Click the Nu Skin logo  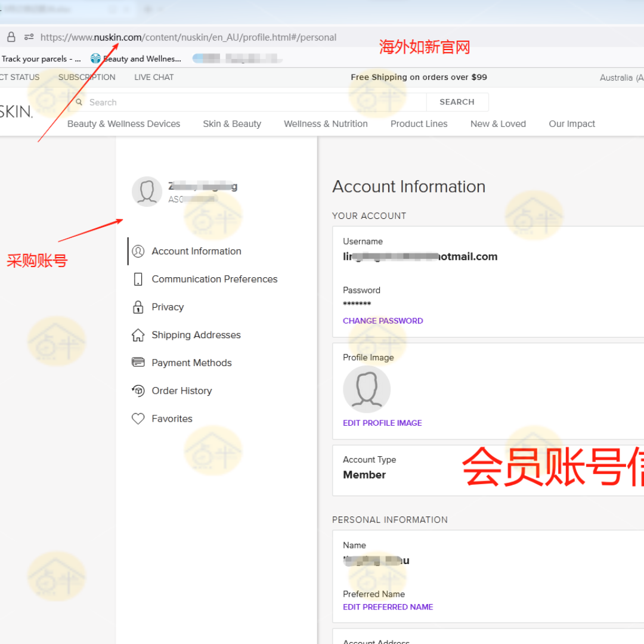tap(16, 112)
